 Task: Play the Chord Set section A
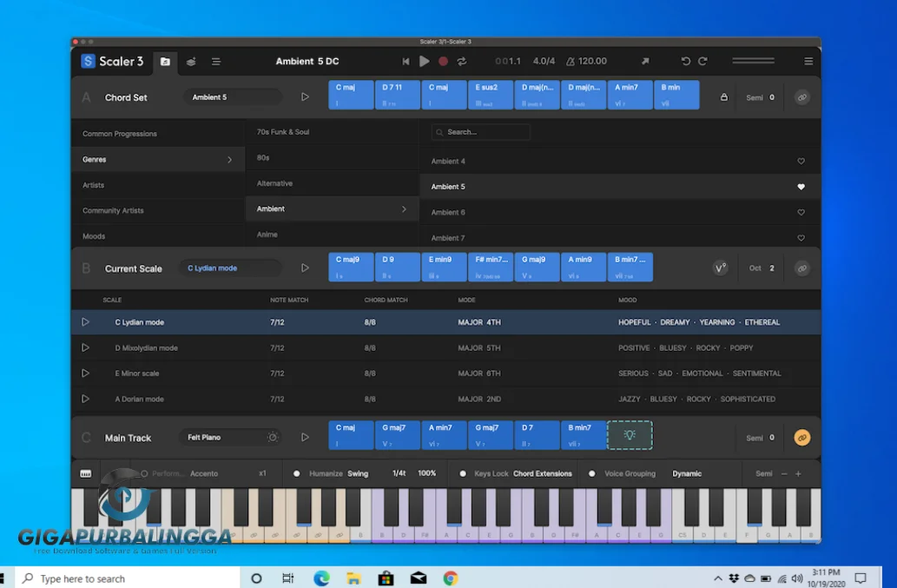pyautogui.click(x=305, y=97)
